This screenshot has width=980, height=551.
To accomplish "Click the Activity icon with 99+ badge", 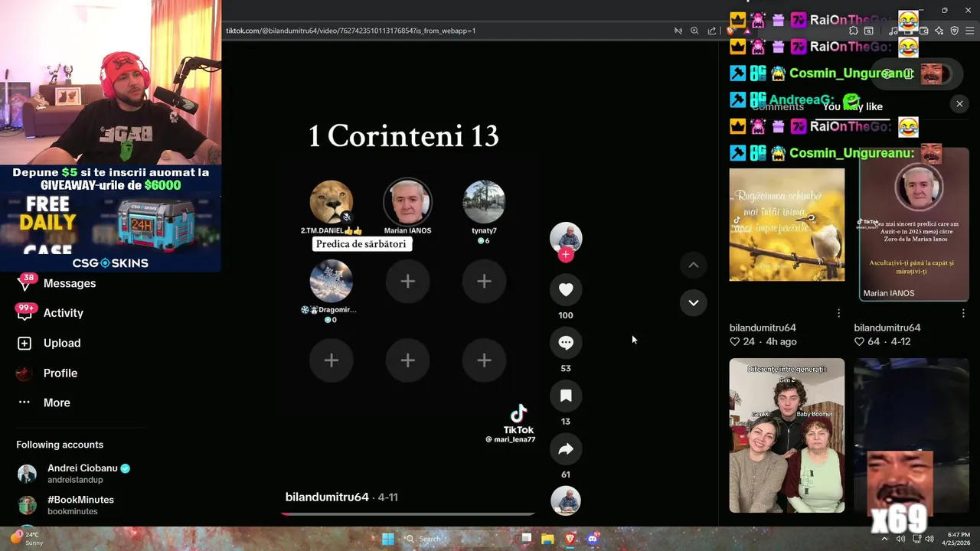I will 24,313.
